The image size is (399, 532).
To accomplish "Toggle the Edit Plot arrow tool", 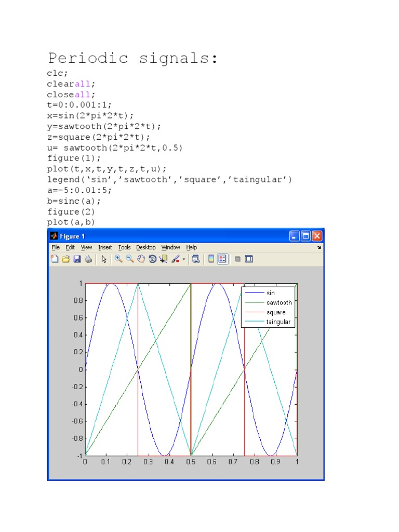I will 104,259.
